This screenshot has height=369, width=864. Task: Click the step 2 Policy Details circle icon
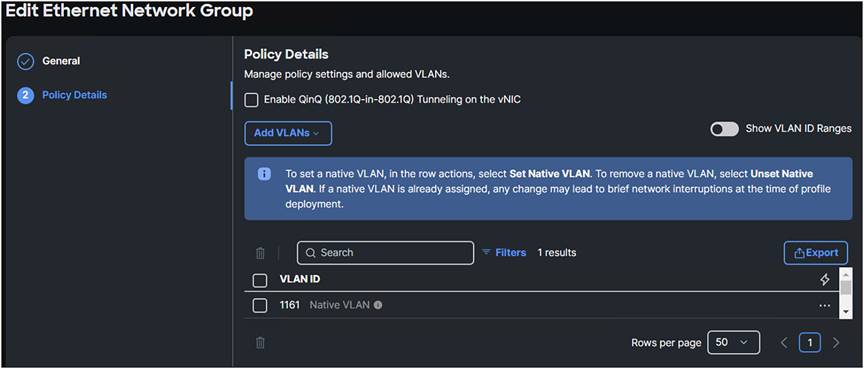coord(25,95)
